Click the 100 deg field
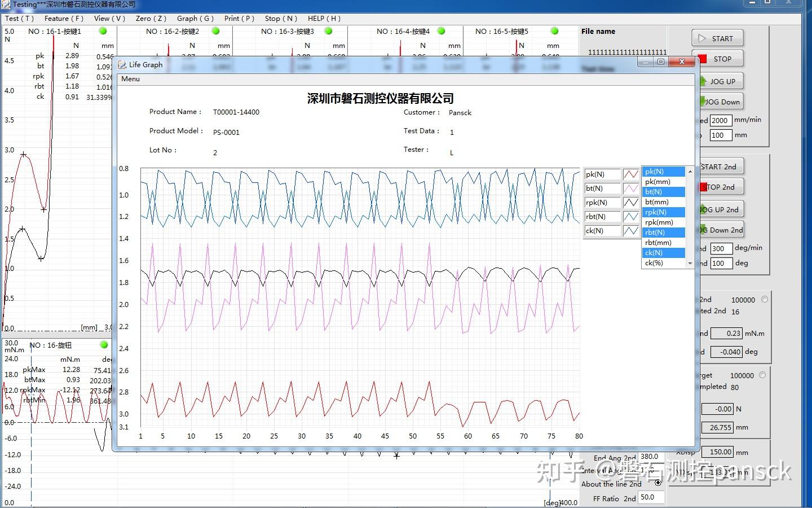 (x=721, y=263)
